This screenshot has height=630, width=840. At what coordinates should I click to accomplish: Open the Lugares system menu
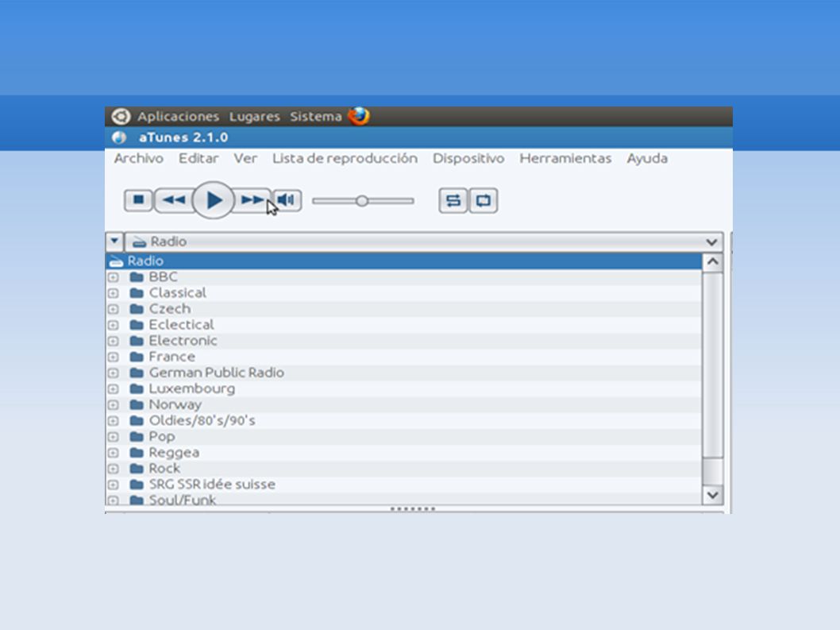point(255,116)
